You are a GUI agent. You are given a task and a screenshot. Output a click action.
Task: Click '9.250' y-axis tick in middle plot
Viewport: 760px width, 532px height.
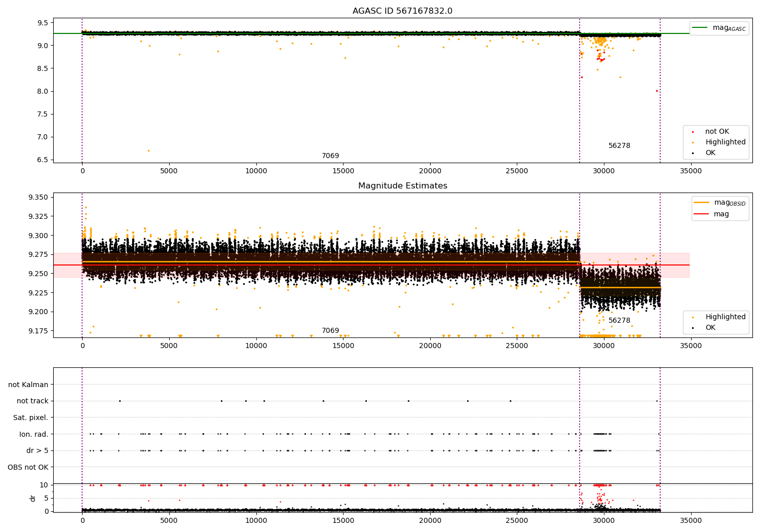[x=39, y=274]
